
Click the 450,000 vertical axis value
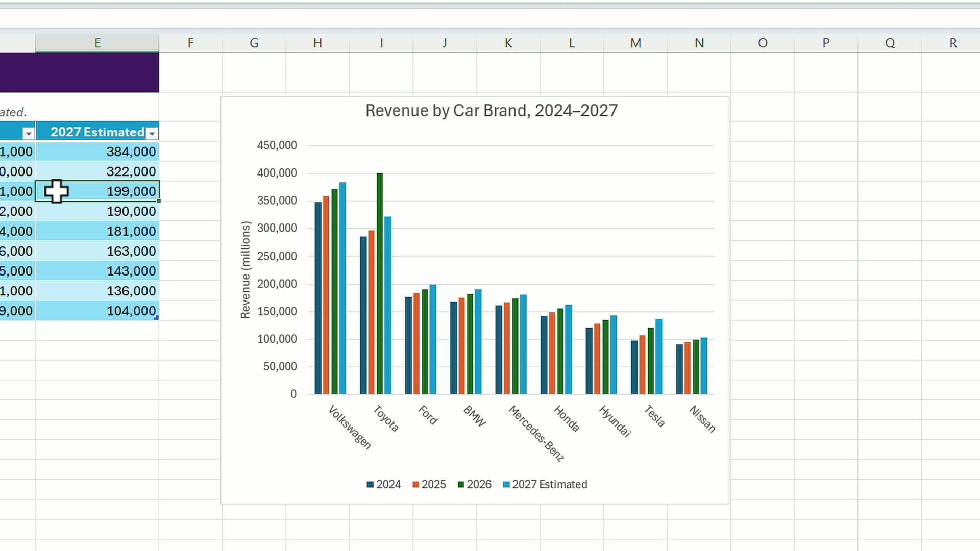(x=277, y=145)
